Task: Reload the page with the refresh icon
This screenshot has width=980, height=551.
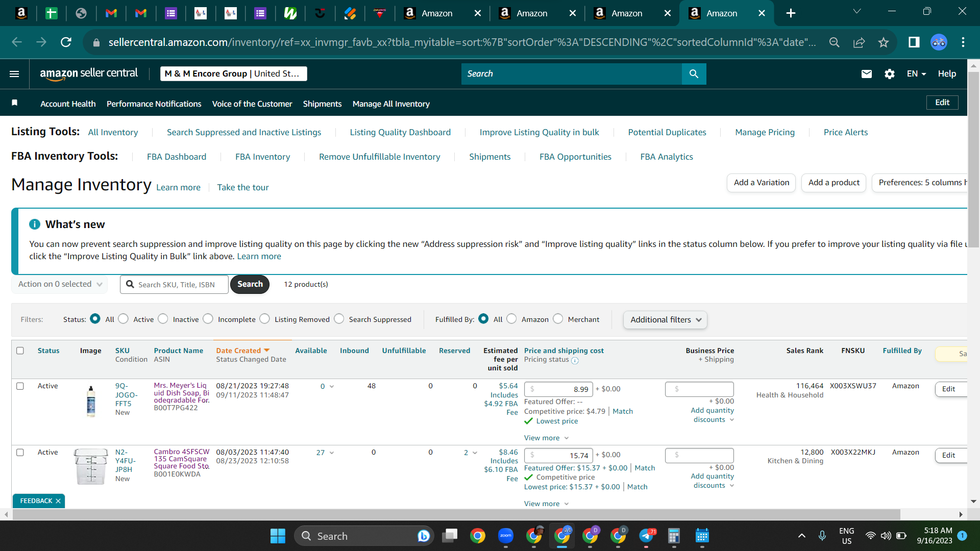Action: click(66, 42)
